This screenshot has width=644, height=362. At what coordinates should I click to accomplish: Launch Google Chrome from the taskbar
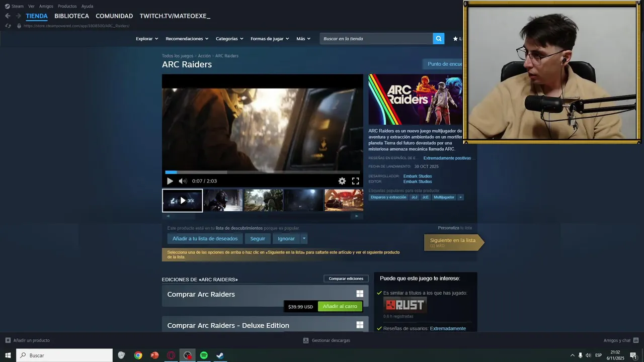point(138,355)
